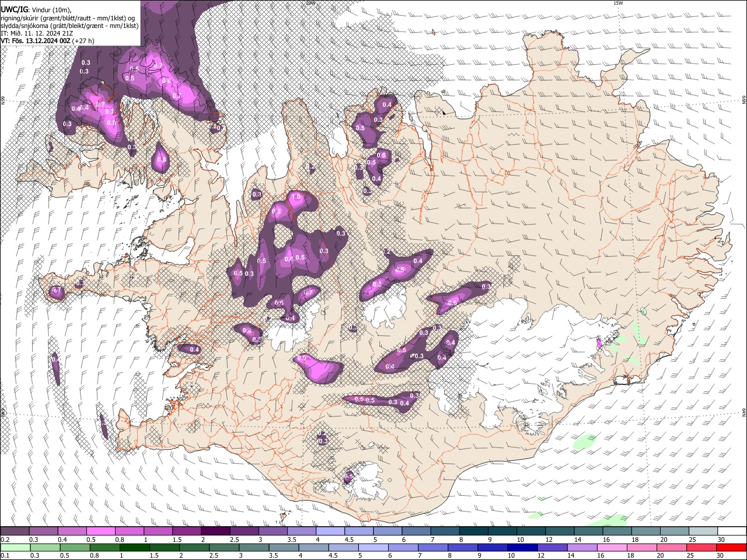This screenshot has width=747, height=560.
Task: Pick the dark teal 8 swatch in upper legend row
Action: 474,531
